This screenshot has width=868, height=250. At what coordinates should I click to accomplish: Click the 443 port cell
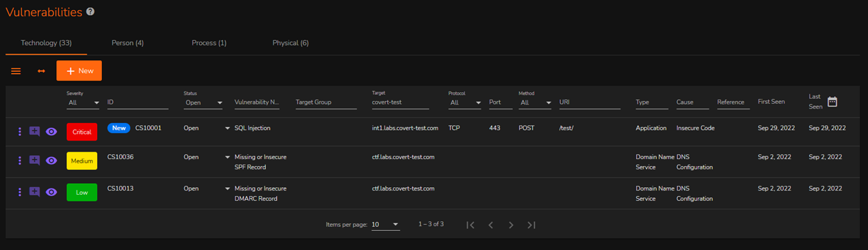(495, 128)
